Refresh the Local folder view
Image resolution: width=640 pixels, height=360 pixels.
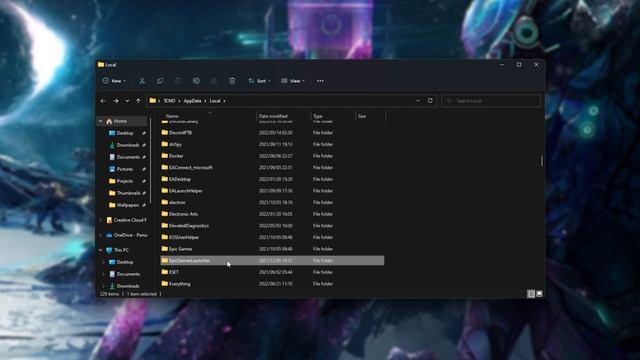coord(430,100)
